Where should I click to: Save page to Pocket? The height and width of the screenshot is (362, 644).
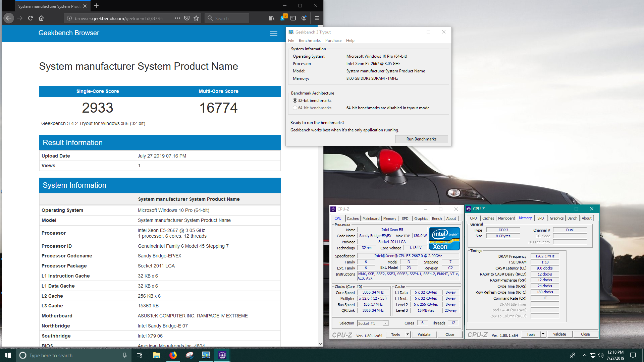187,18
